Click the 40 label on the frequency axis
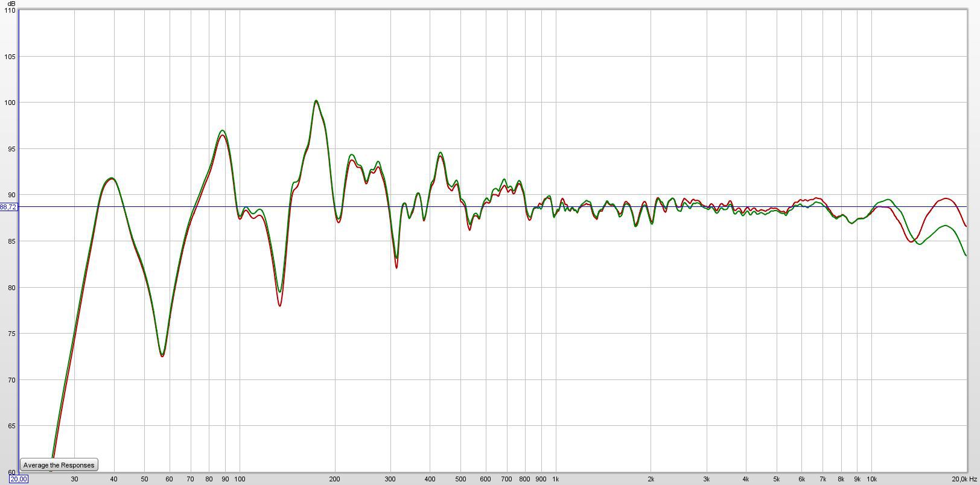The width and height of the screenshot is (980, 485). click(113, 479)
